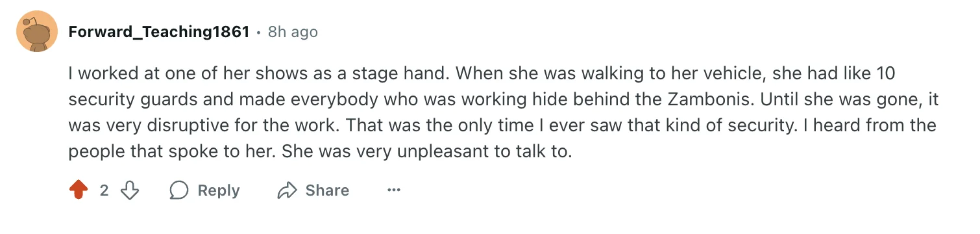Click the dot separator before the timestamp
Screen dimensions: 980x234
pyautogui.click(x=259, y=32)
